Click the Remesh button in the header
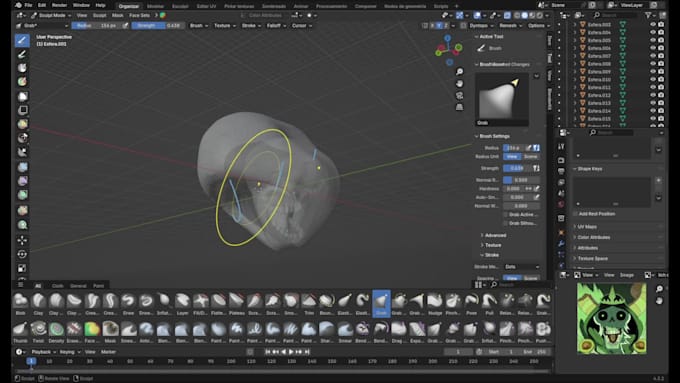 point(510,26)
